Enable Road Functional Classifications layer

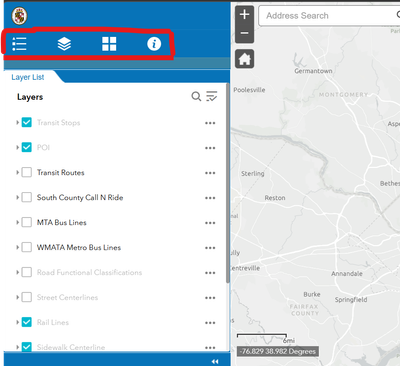click(x=27, y=272)
